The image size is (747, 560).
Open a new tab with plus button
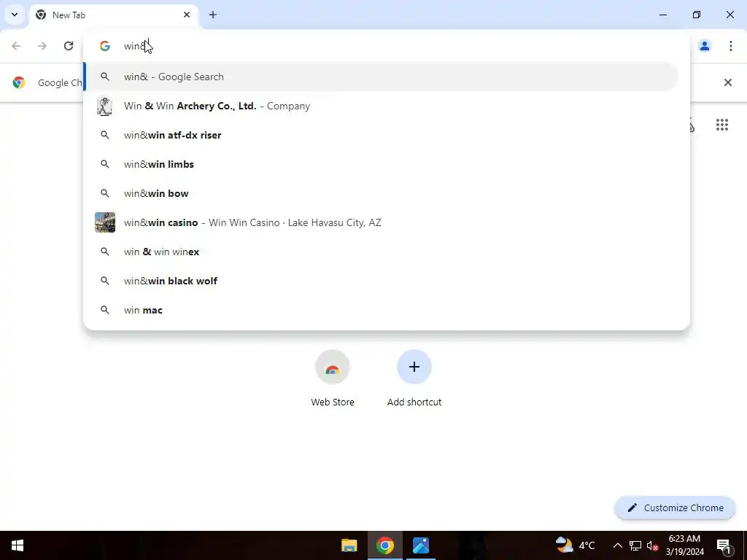coord(213,15)
